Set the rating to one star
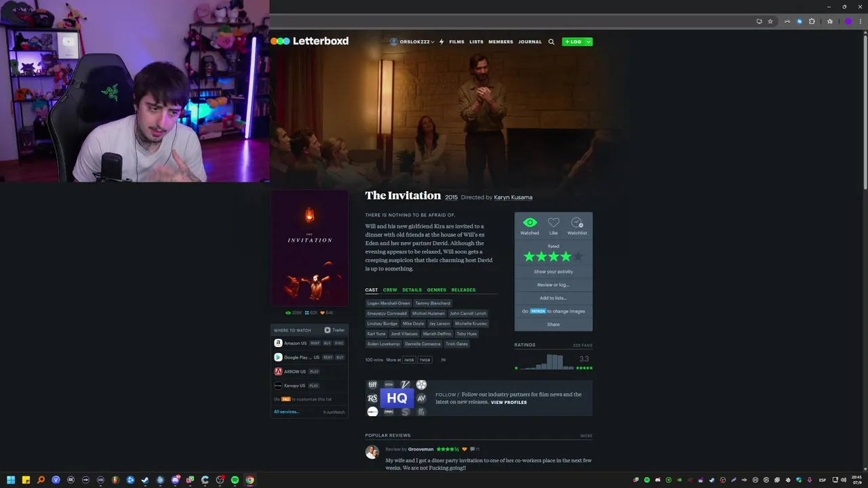 click(x=529, y=257)
